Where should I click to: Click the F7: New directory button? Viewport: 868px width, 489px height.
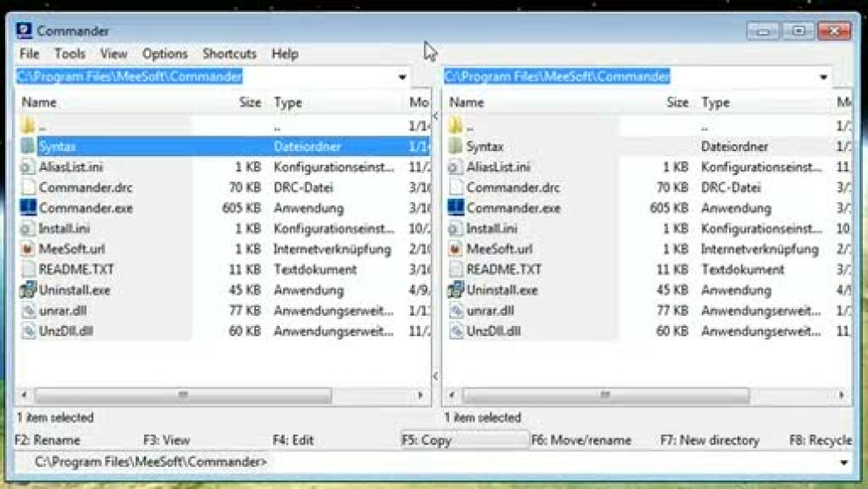(x=709, y=440)
